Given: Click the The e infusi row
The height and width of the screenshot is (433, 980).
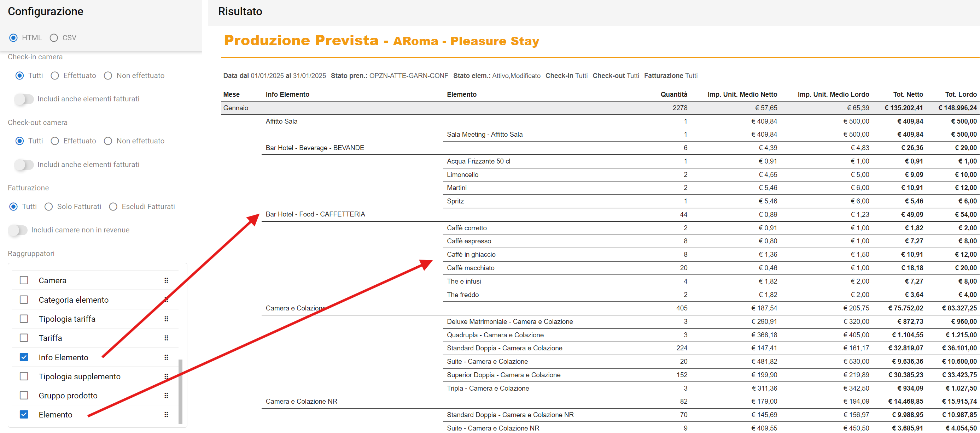Looking at the screenshot, I should (711, 282).
